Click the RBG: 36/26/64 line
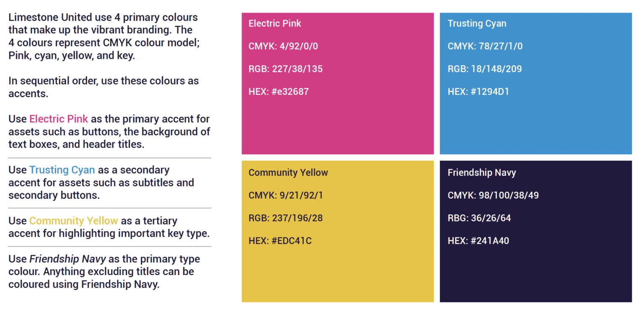The image size is (644, 314). click(479, 218)
